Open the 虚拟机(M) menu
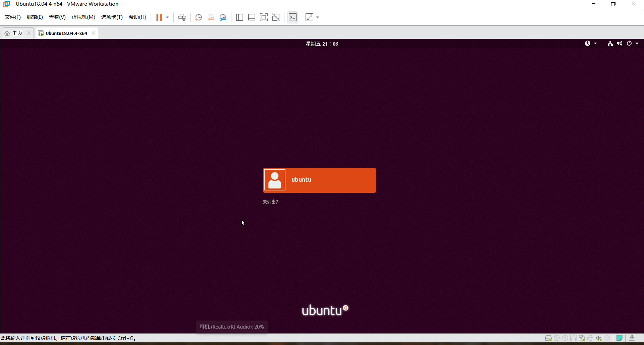 (84, 17)
